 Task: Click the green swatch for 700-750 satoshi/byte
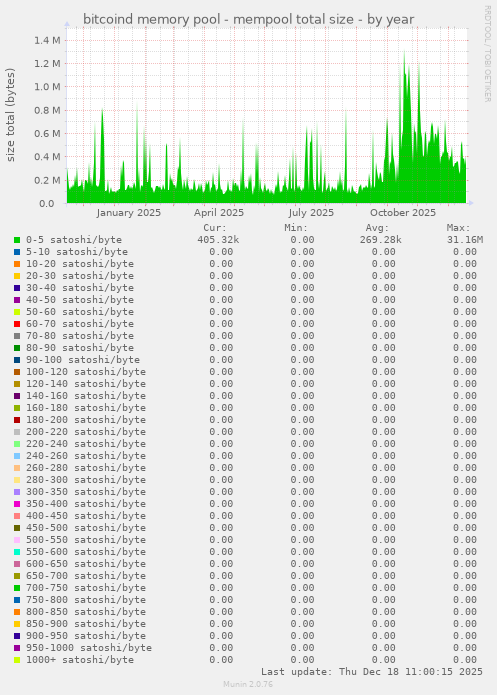click(x=17, y=587)
